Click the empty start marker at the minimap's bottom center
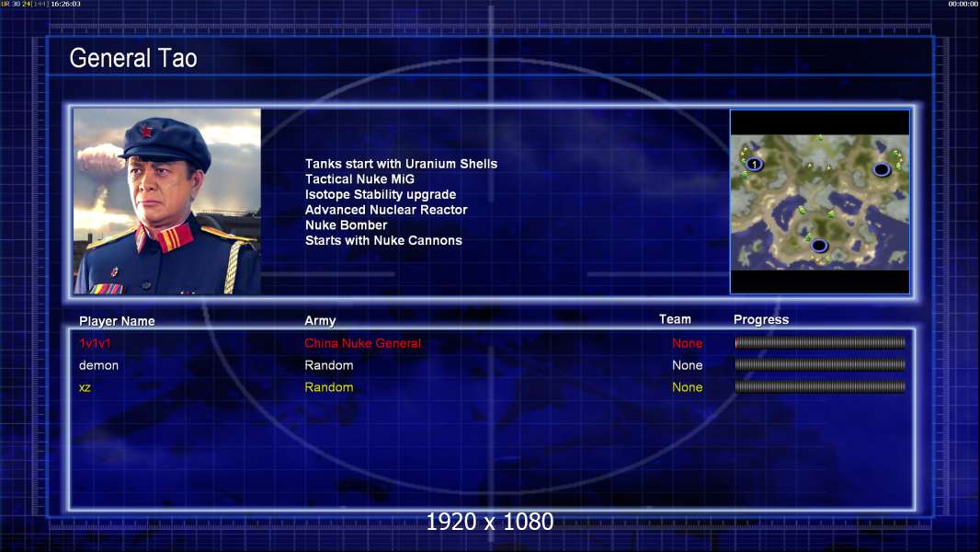This screenshot has width=980, height=552. pyautogui.click(x=819, y=246)
